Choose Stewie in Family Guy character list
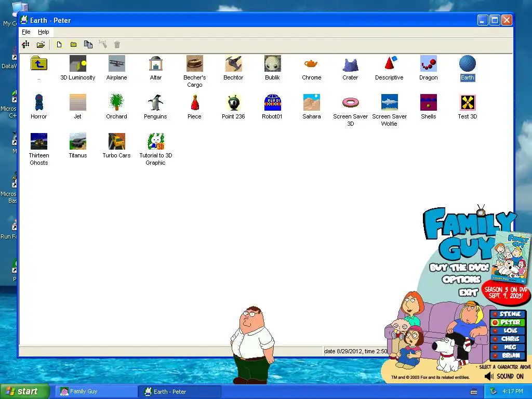The height and width of the screenshot is (399, 532). point(507,314)
